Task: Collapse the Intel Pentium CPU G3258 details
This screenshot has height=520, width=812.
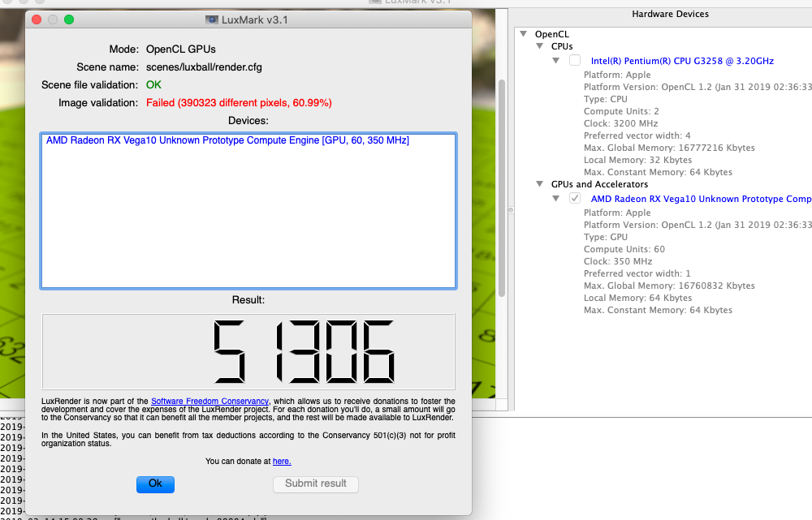Action: tap(555, 61)
